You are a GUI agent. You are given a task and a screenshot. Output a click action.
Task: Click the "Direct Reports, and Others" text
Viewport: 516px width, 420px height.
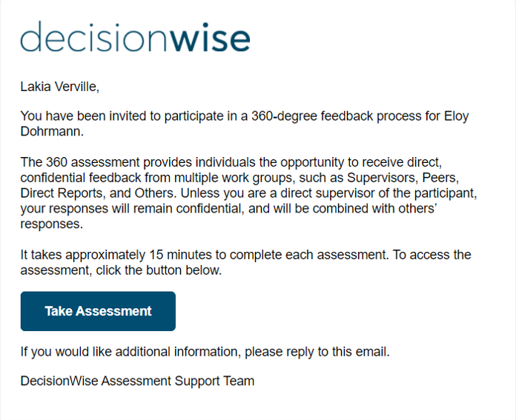[96, 193]
